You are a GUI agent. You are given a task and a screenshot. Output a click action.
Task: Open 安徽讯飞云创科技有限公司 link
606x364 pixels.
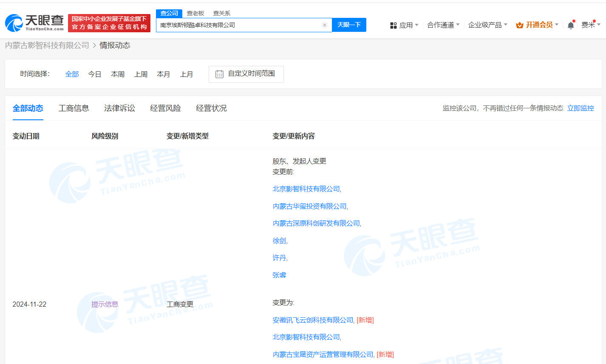pos(313,320)
